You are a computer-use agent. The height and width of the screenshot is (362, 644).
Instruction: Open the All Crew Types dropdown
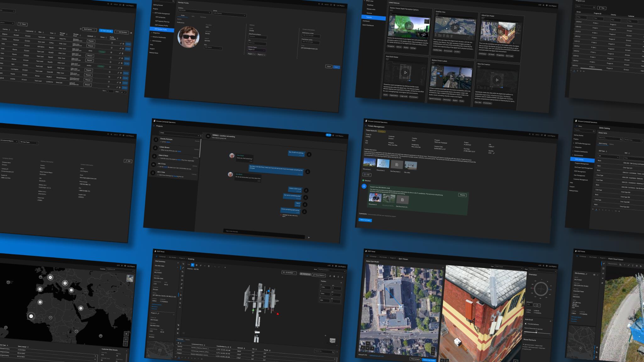(29, 142)
